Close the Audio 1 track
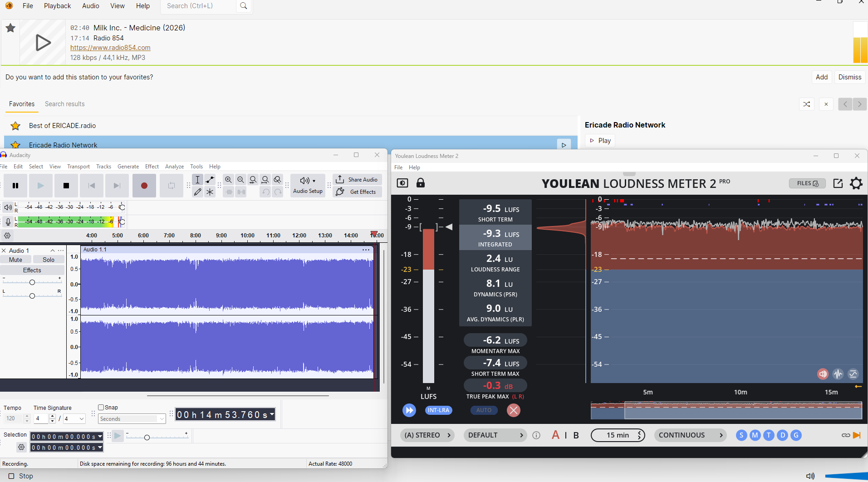This screenshot has height=482, width=868. point(4,251)
